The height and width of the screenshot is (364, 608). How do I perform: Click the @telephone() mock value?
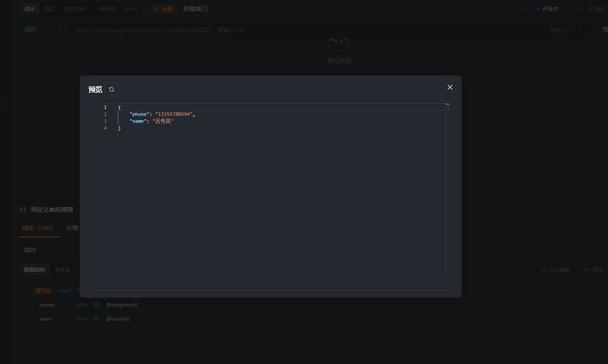point(122,305)
